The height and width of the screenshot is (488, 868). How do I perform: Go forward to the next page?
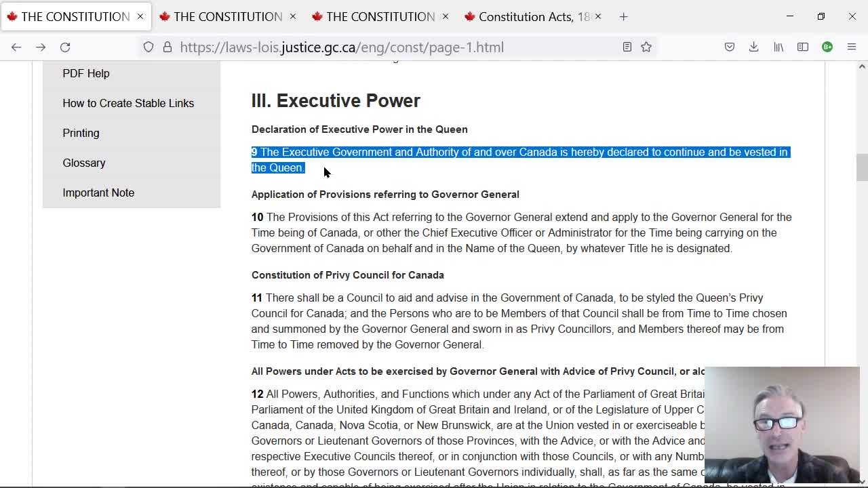click(x=41, y=47)
